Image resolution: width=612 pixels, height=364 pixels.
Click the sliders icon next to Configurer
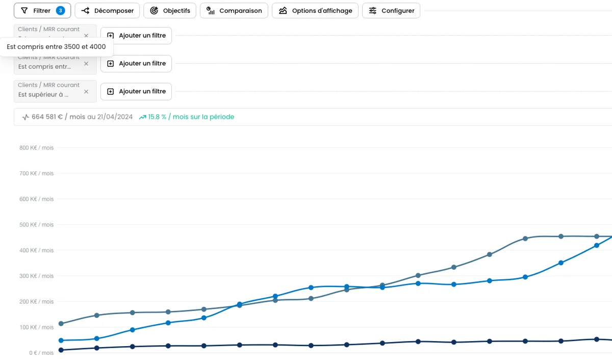373,11
